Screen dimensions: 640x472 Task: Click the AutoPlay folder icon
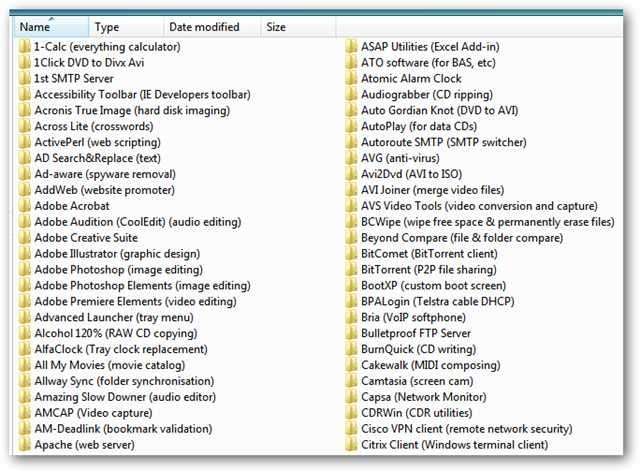click(351, 126)
